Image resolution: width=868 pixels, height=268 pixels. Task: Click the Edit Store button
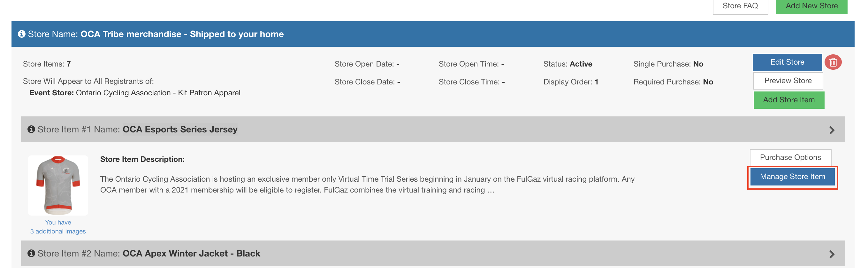coord(787,62)
